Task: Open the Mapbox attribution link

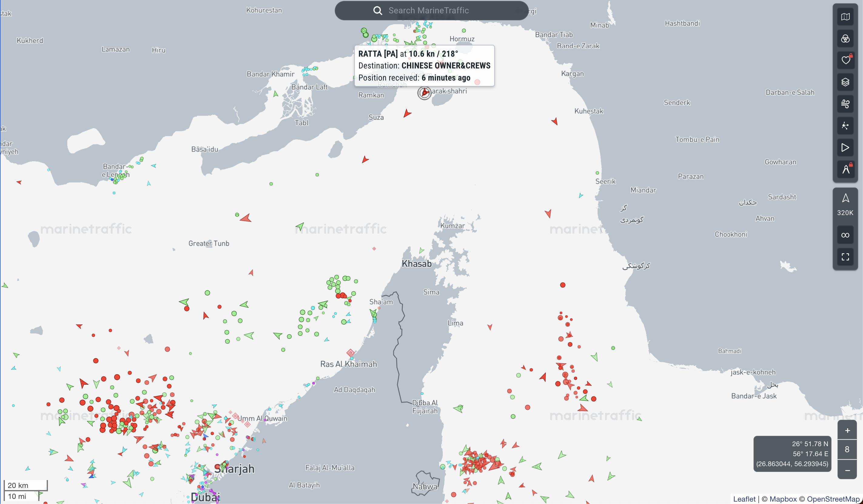Action: (783, 499)
